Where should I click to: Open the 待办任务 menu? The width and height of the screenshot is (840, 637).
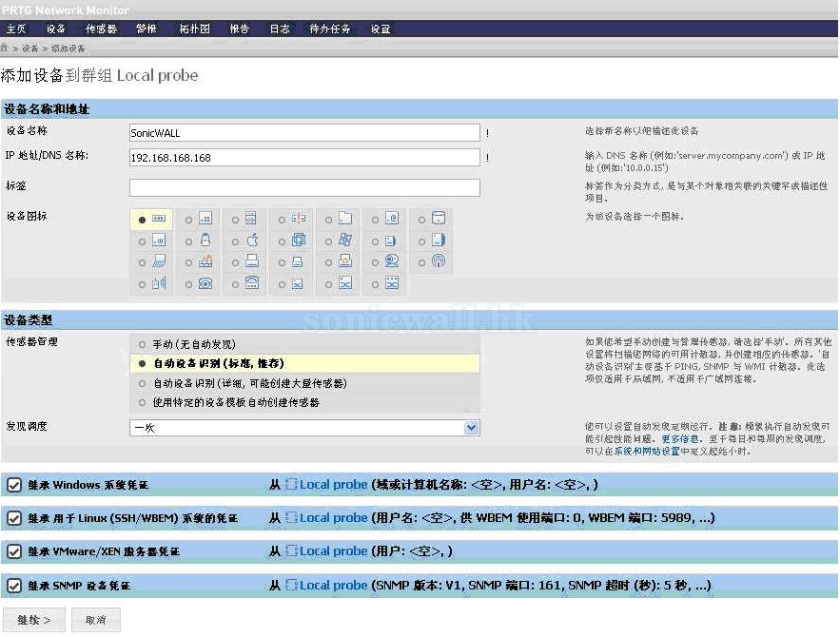330,29
